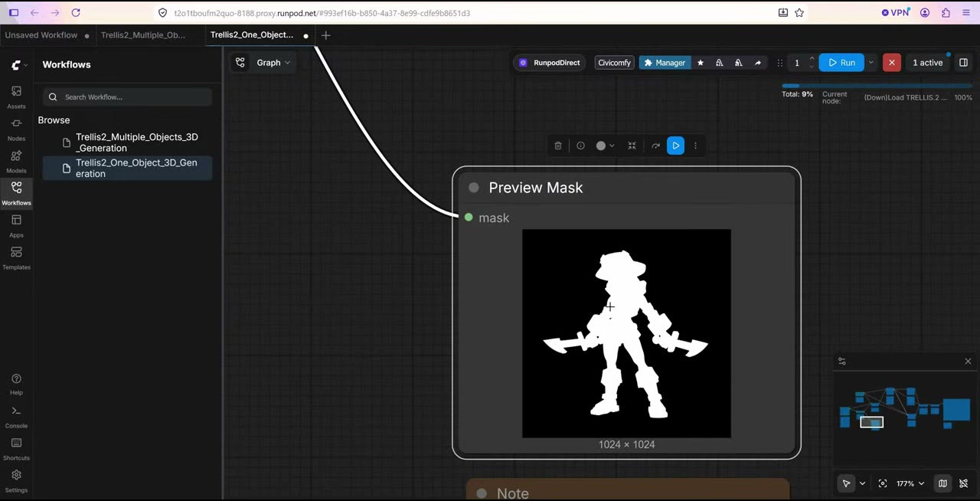Image resolution: width=980 pixels, height=501 pixels.
Task: Show node info icon in node toolbar
Action: [x=580, y=146]
